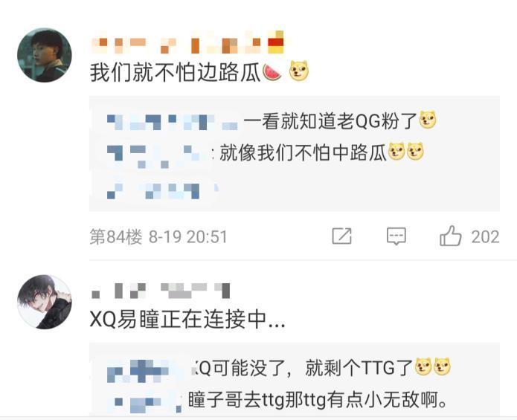Like the comment with 202 likes
The width and height of the screenshot is (517, 420).
pyautogui.click(x=450, y=236)
